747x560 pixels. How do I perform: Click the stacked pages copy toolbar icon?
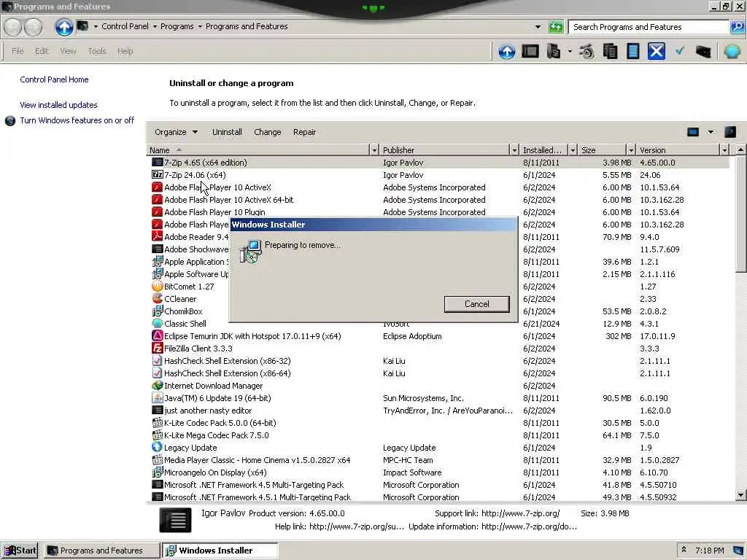(610, 51)
